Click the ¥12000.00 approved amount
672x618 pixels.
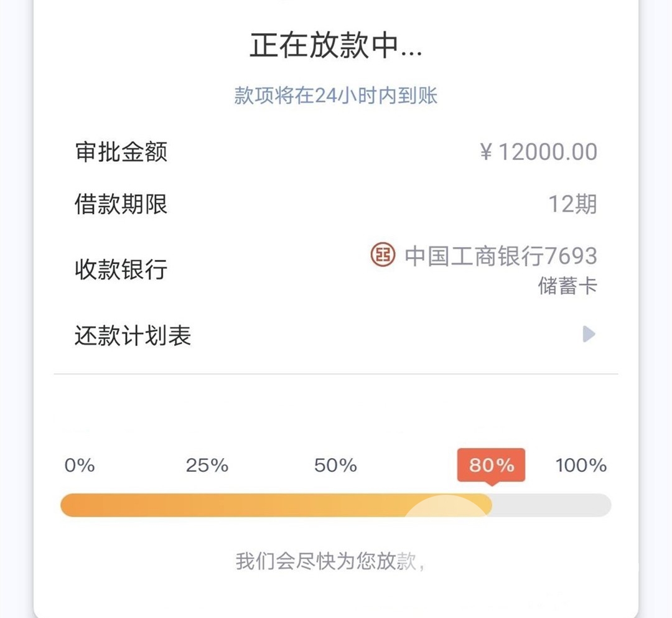[x=538, y=152]
